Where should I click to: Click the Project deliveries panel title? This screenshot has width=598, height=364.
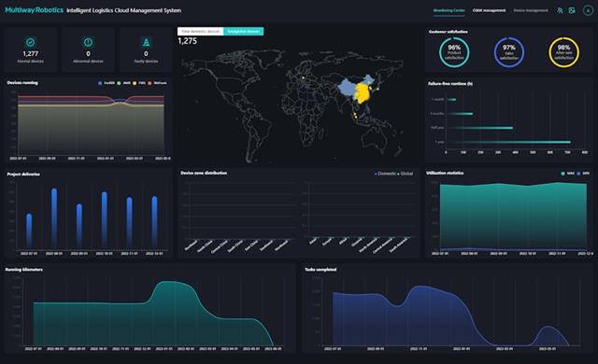23,174
